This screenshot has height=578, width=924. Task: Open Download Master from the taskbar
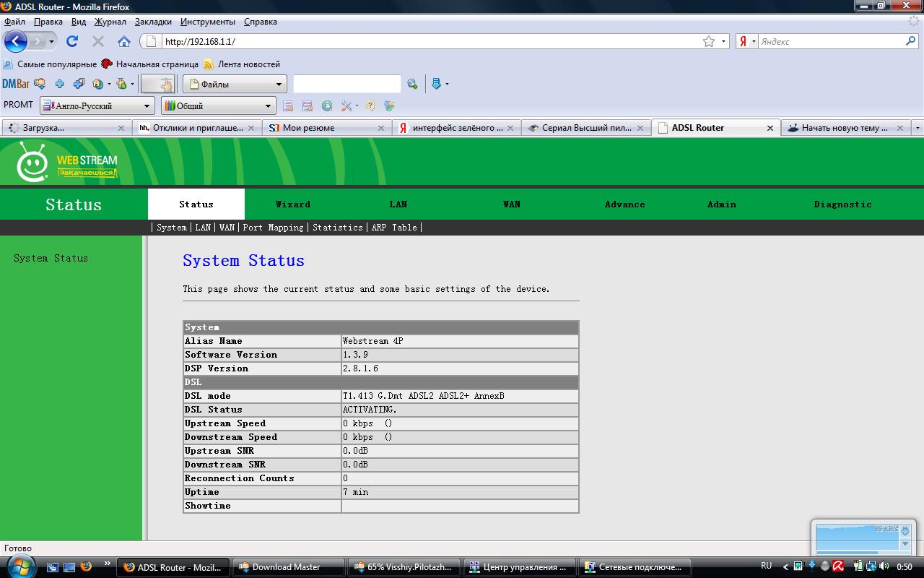click(286, 567)
